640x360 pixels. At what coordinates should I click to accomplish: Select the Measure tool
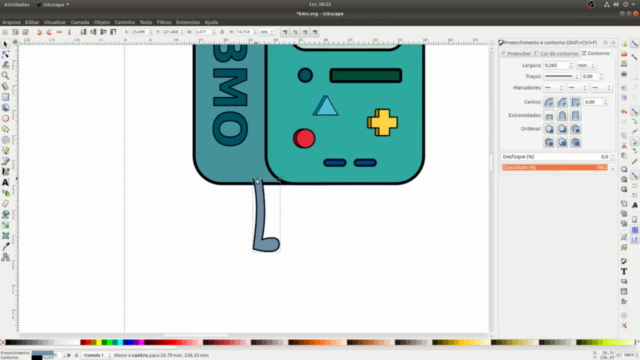coord(5,87)
